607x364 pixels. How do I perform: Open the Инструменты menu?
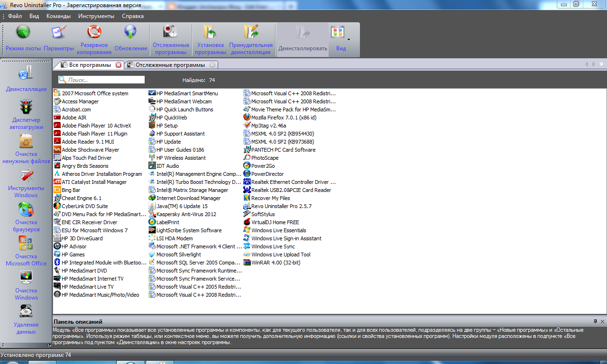[96, 16]
